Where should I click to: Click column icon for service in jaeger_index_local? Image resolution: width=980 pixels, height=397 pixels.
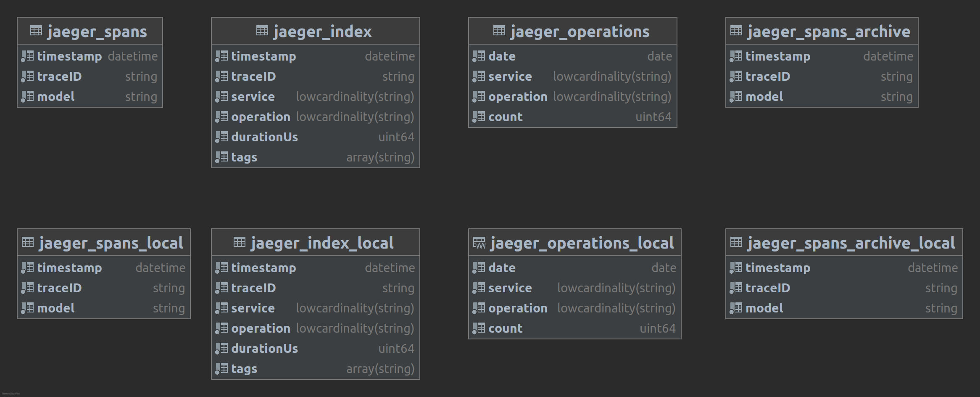pos(222,308)
